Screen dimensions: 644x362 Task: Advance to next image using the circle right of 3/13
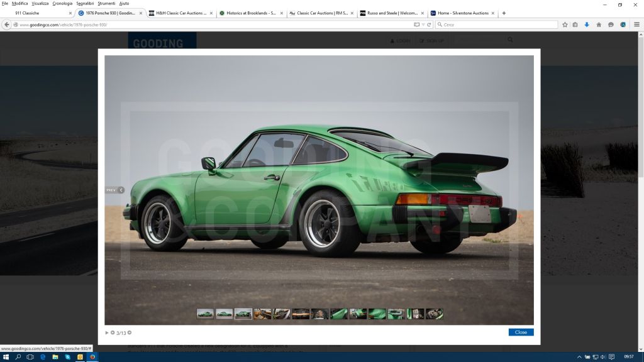[130, 333]
